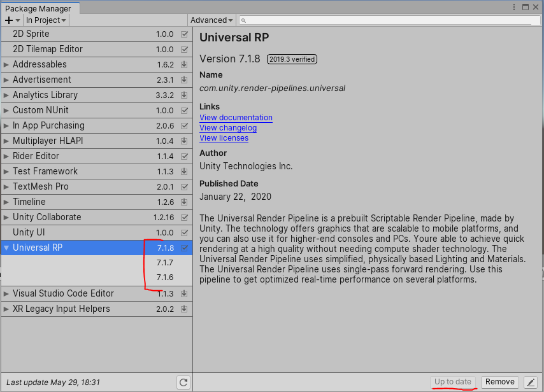Toggle the checkmark next to Universal RP
544x392 pixels.
pyautogui.click(x=184, y=248)
